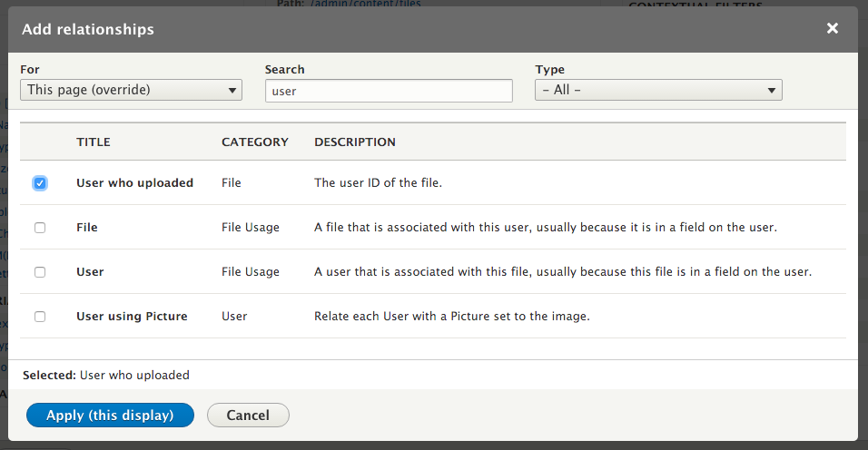Click the TITLE column header
This screenshot has width=868, height=450.
[93, 142]
